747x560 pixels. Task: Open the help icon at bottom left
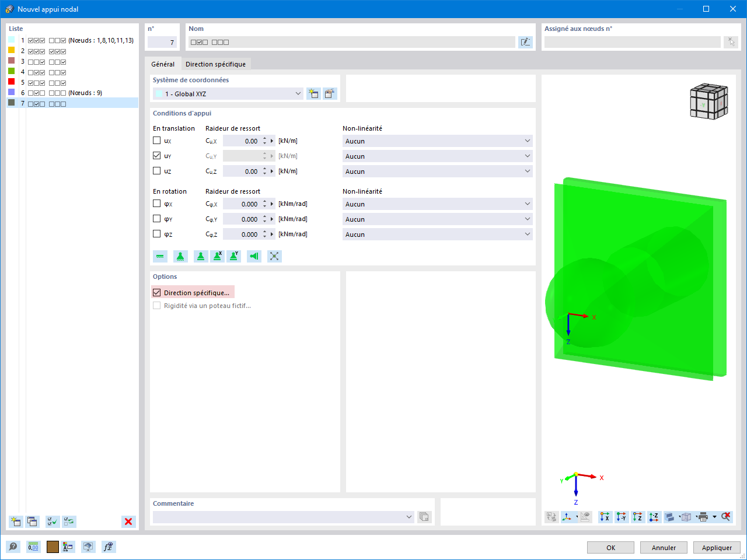13,547
